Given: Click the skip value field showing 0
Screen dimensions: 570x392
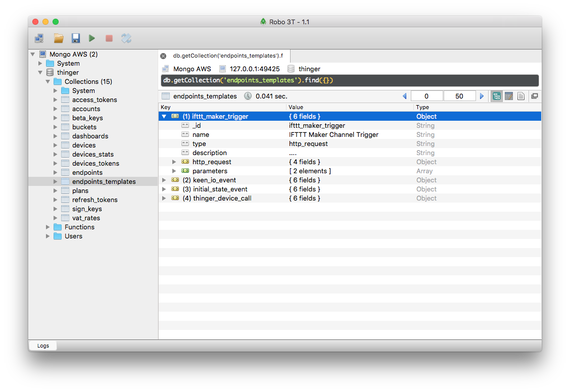Looking at the screenshot, I should point(427,96).
